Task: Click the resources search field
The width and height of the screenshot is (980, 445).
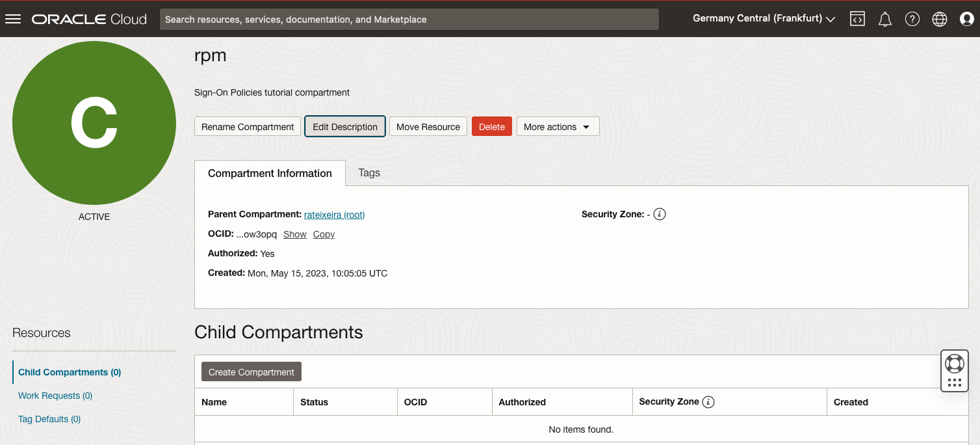Action: point(409,19)
